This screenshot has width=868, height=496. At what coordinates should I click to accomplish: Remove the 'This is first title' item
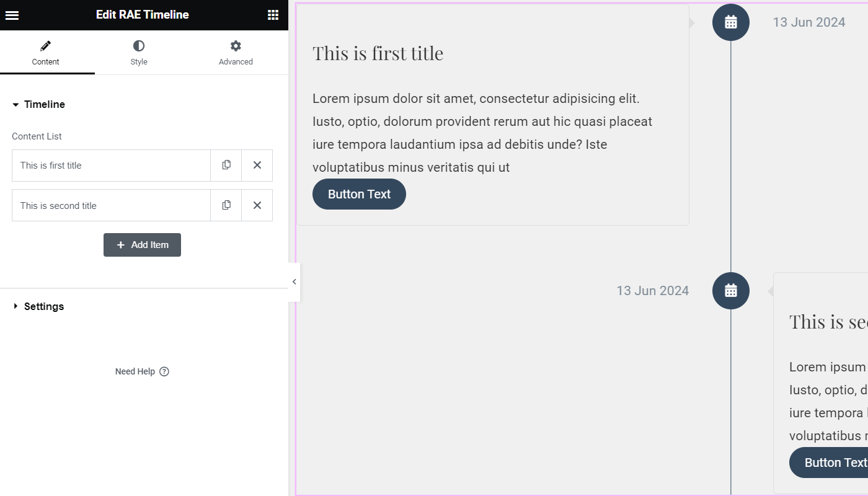[x=257, y=166]
